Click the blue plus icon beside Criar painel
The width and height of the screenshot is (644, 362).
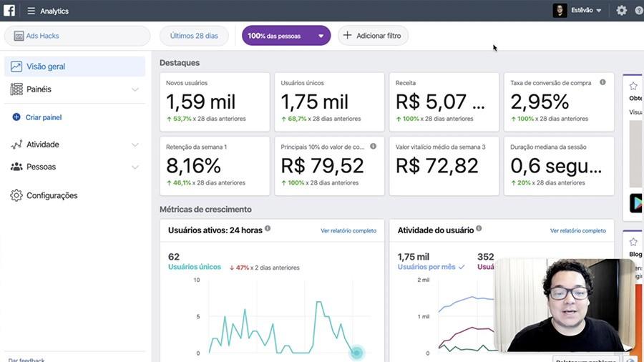(x=16, y=117)
